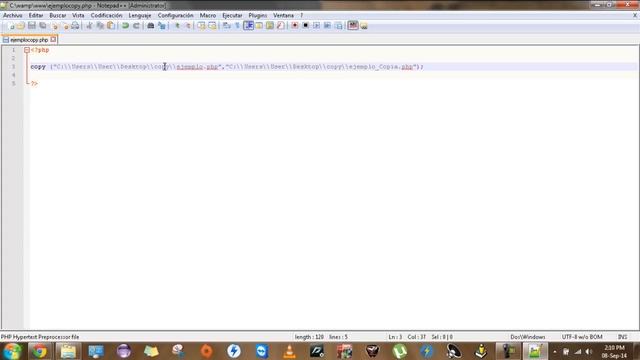Viewport: 640px width, 360px height.
Task: Click the INS indicator in status bar
Action: 622,337
